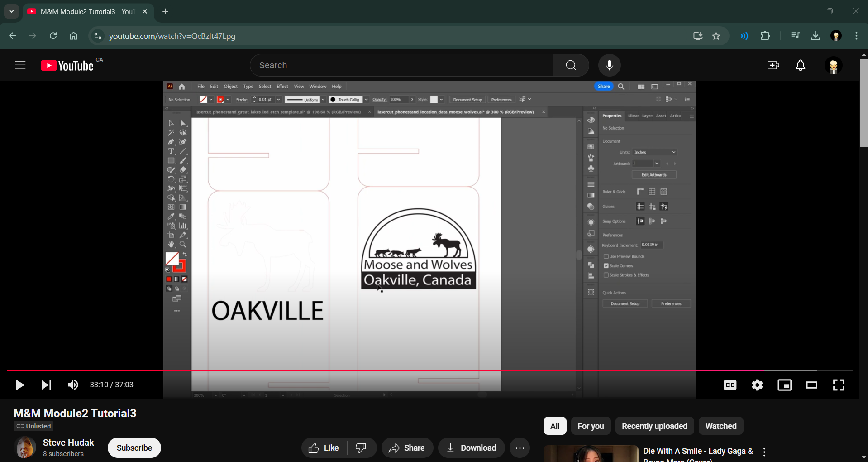The height and width of the screenshot is (462, 868).
Task: Toggle closed captions on the video
Action: coord(730,385)
